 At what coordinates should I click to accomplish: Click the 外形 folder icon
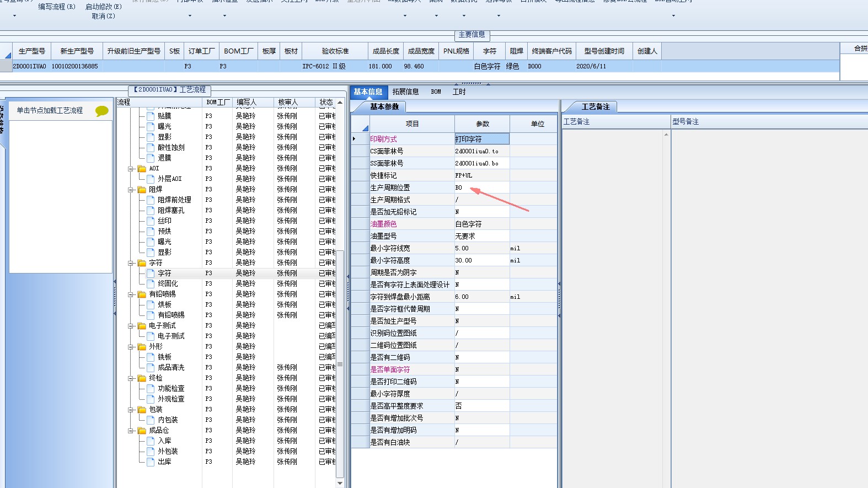click(x=142, y=346)
